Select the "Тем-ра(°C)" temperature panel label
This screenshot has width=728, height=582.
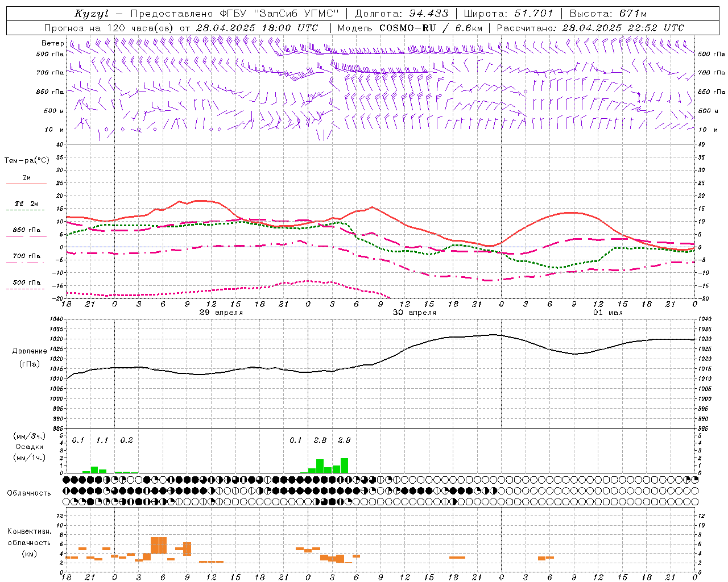click(27, 161)
